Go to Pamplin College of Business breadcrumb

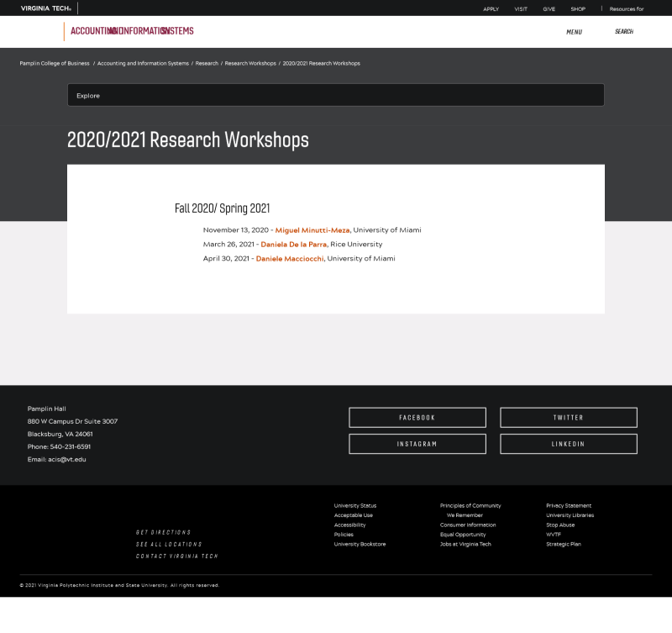55,64
